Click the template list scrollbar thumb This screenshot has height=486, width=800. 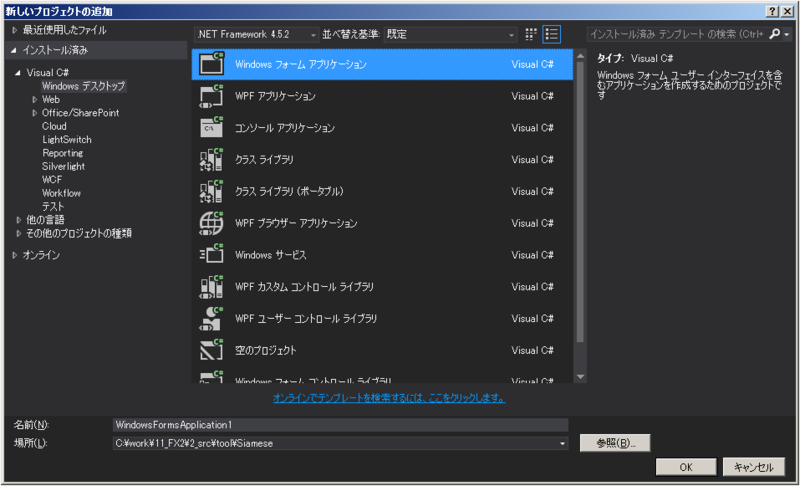pos(580,203)
